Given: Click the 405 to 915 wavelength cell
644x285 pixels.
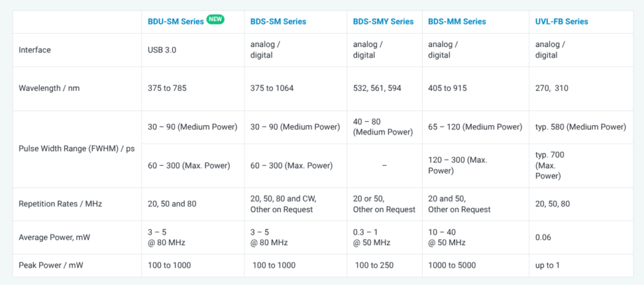Looking at the screenshot, I should click(x=447, y=88).
